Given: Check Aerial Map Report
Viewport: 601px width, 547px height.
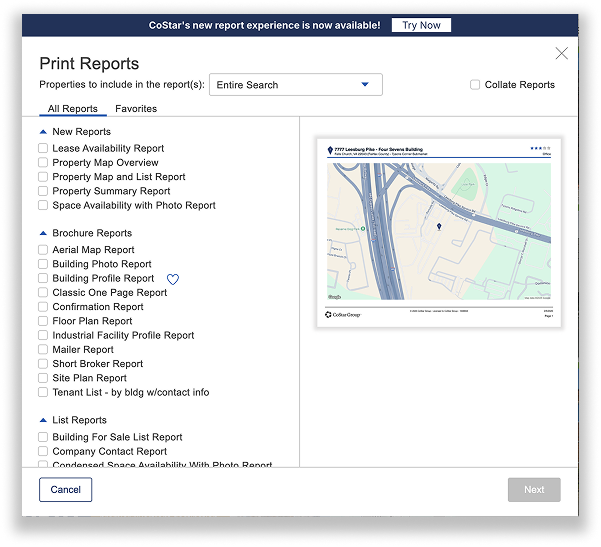Looking at the screenshot, I should (43, 250).
